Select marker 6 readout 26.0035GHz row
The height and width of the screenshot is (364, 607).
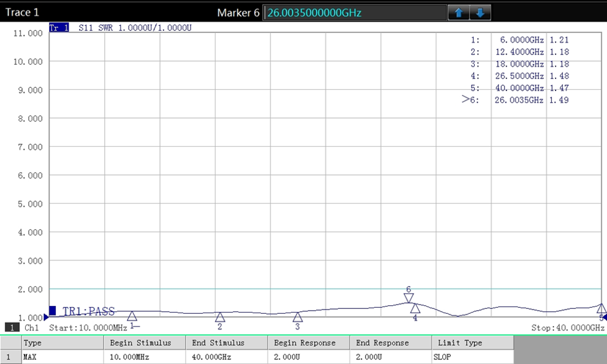coord(515,100)
